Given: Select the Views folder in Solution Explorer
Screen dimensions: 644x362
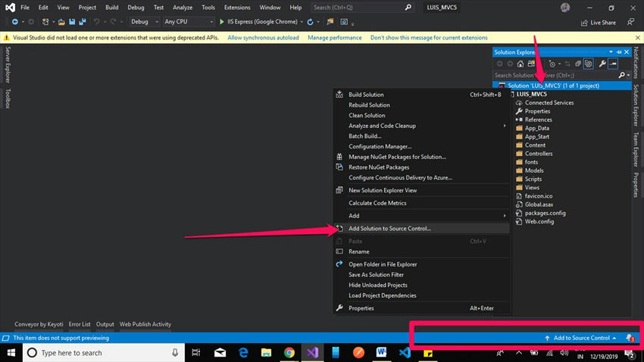Looking at the screenshot, I should coord(532,188).
